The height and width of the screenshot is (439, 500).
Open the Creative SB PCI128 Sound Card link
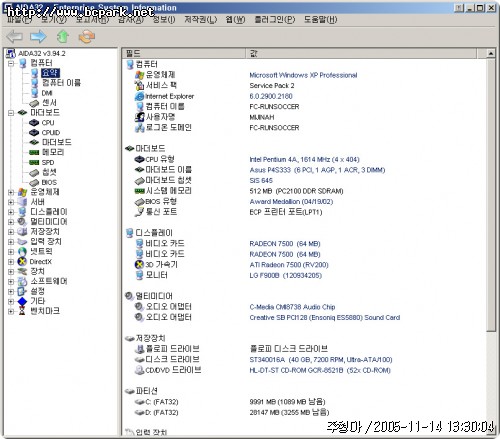(325, 318)
